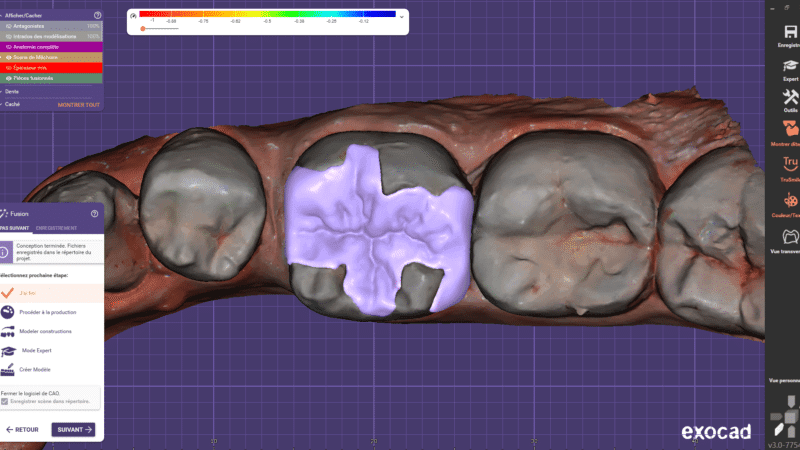Open the color scale dropdown arrow
Viewport: 800px width, 450px height.
pos(402,17)
